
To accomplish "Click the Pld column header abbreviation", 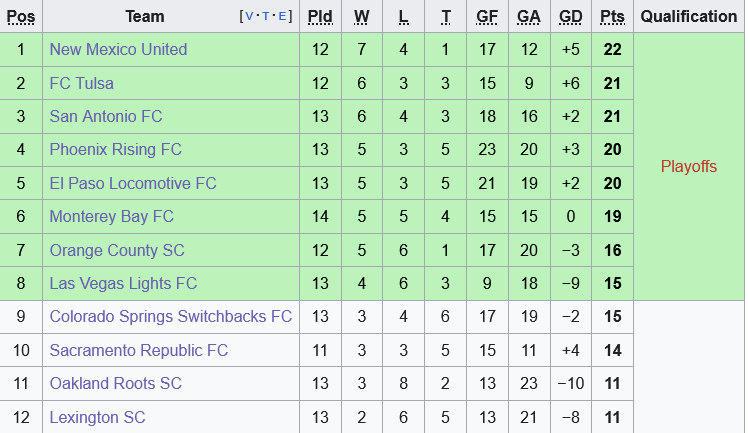I will coord(321,17).
